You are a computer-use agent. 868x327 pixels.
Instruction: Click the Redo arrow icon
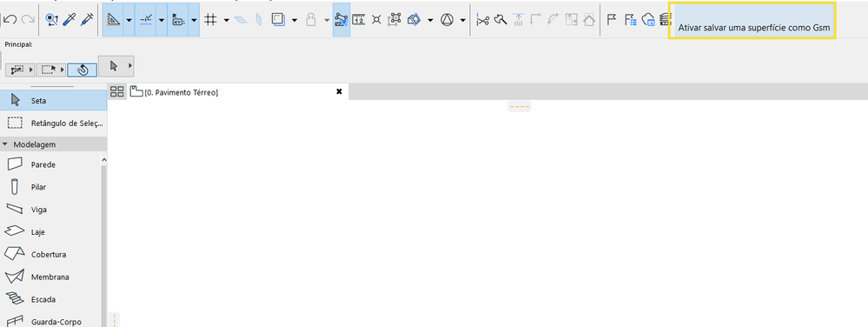(27, 20)
